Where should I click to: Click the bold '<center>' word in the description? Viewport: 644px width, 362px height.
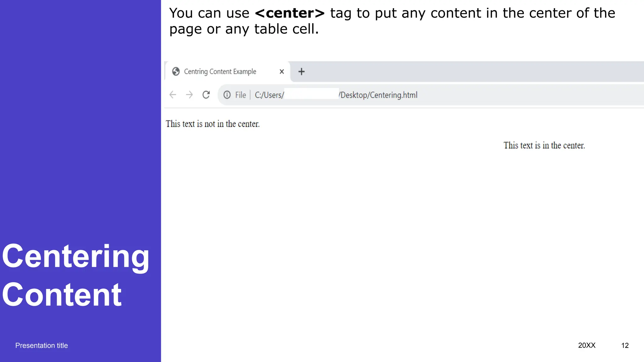pyautogui.click(x=290, y=13)
